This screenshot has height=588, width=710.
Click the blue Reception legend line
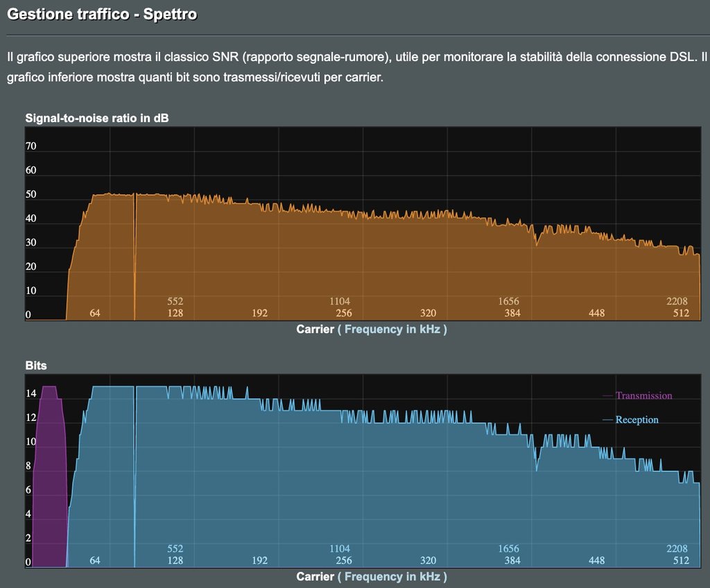pos(608,420)
